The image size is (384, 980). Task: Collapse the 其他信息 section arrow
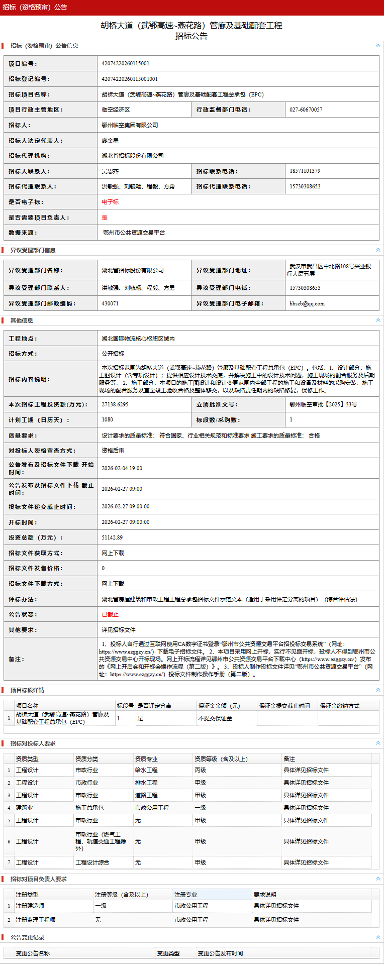click(x=378, y=320)
